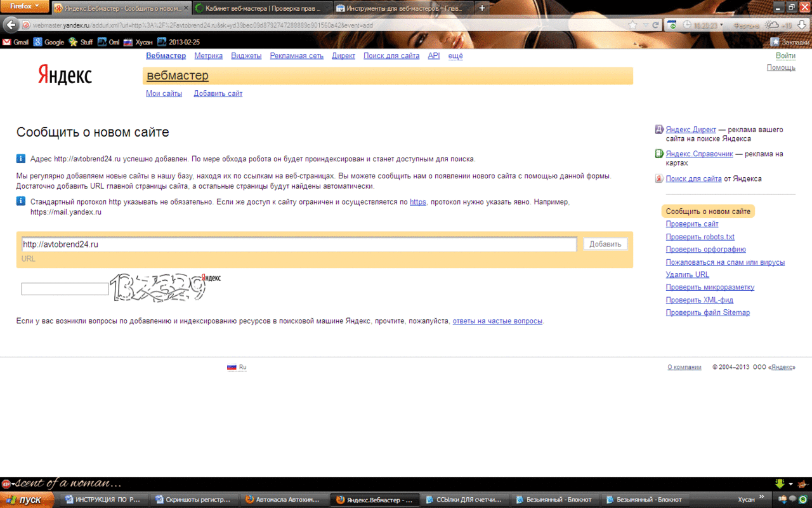Open the Firefox application menu
812x508 pixels.
pyautogui.click(x=25, y=6)
